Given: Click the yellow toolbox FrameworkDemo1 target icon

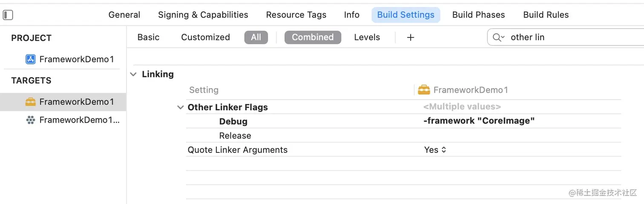Looking at the screenshot, I should [x=30, y=102].
